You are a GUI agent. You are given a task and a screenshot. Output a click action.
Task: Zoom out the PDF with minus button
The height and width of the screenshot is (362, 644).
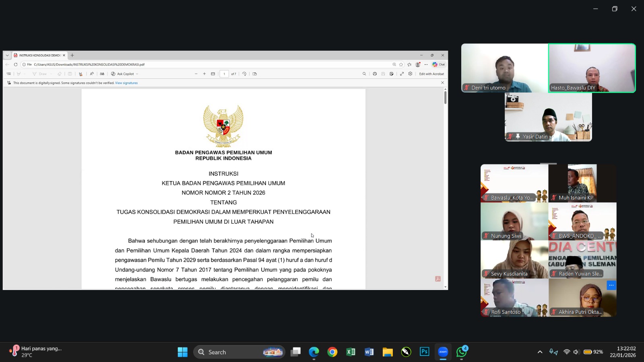[196, 74]
